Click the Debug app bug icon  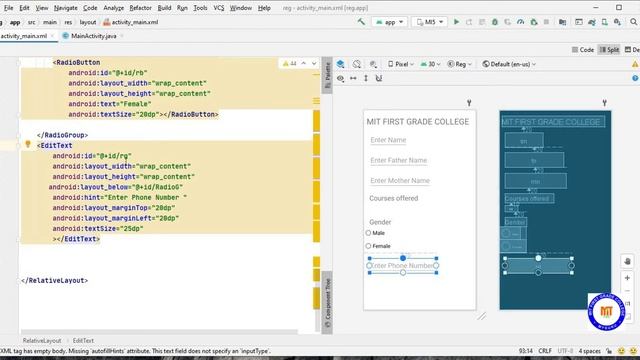pyautogui.click(x=495, y=22)
